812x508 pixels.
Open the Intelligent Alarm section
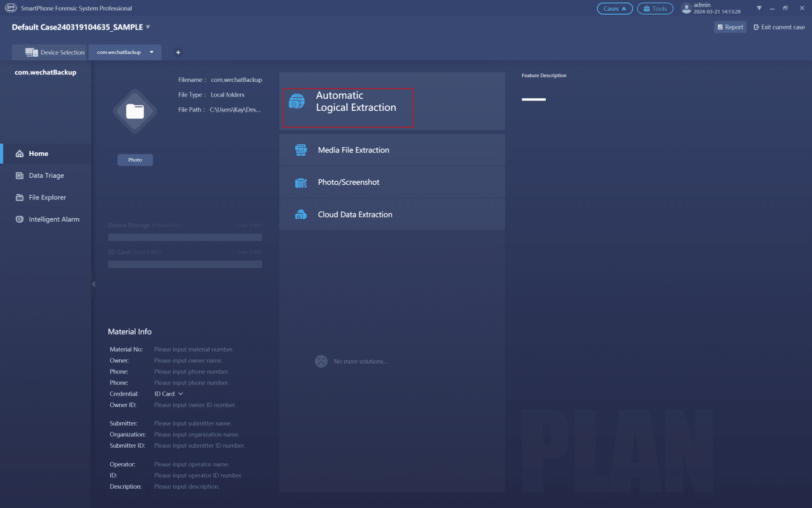(45, 219)
